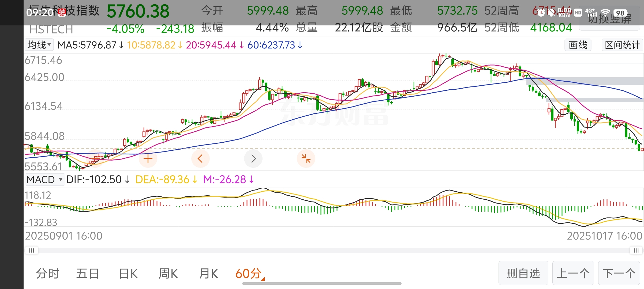
Task: Go to next stock with 下一个
Action: tap(619, 273)
